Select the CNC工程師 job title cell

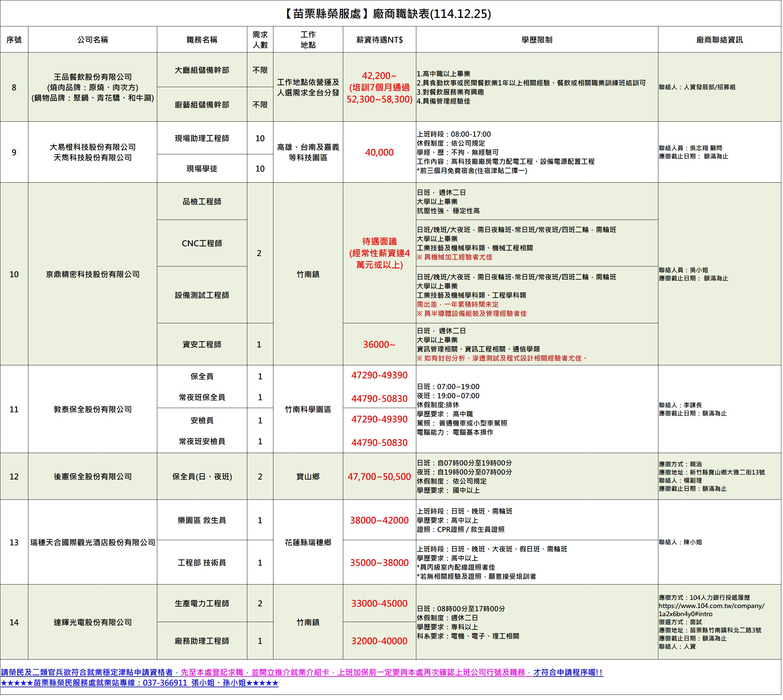click(202, 243)
